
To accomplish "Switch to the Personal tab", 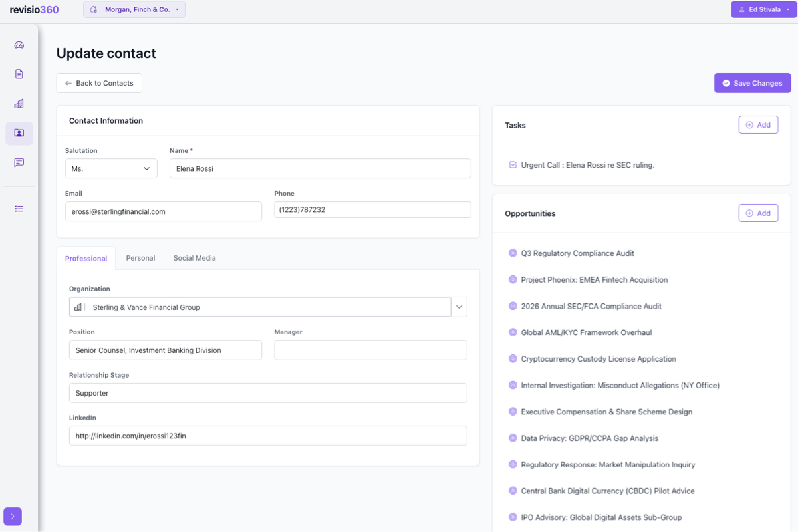I will coord(140,258).
